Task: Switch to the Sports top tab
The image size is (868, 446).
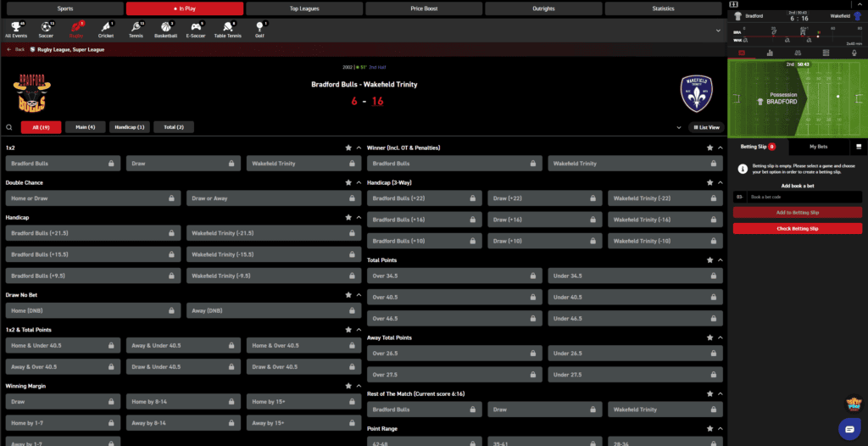Action: (64, 8)
